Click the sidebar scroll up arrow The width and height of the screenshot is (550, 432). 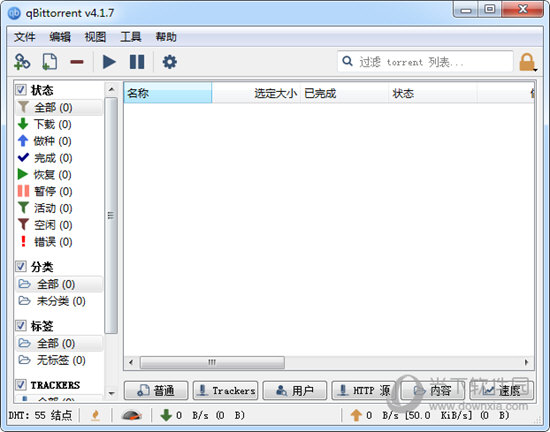(x=111, y=89)
